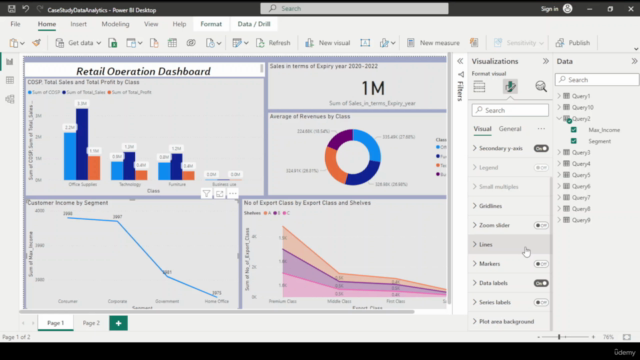Open the Format ribbon tab
Viewport: 640px width, 360px height.
[211, 24]
